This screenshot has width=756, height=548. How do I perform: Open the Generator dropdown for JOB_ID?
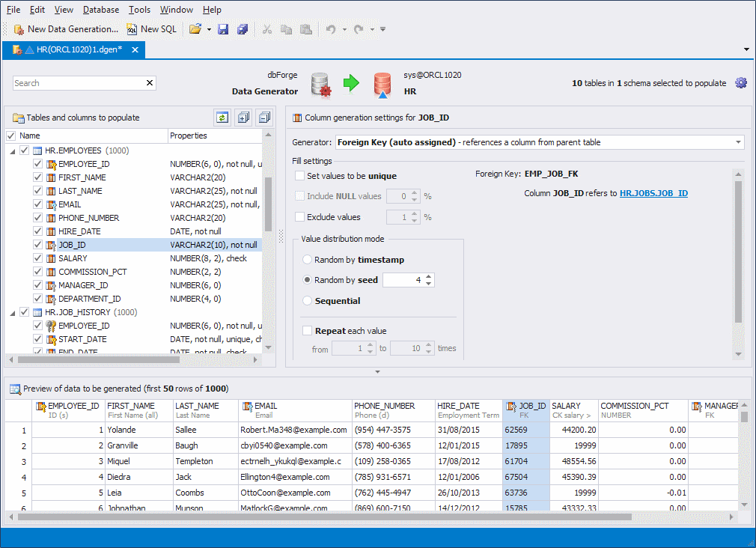click(x=739, y=142)
